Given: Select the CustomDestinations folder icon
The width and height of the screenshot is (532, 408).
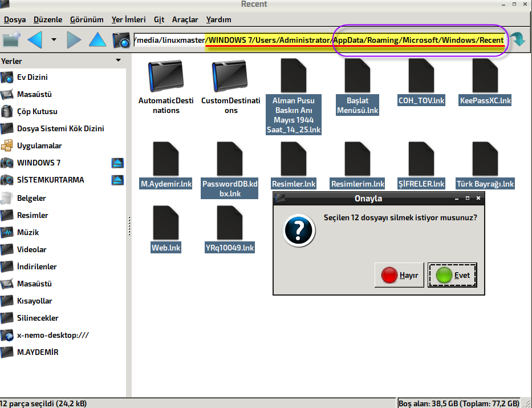Looking at the screenshot, I should click(230, 76).
